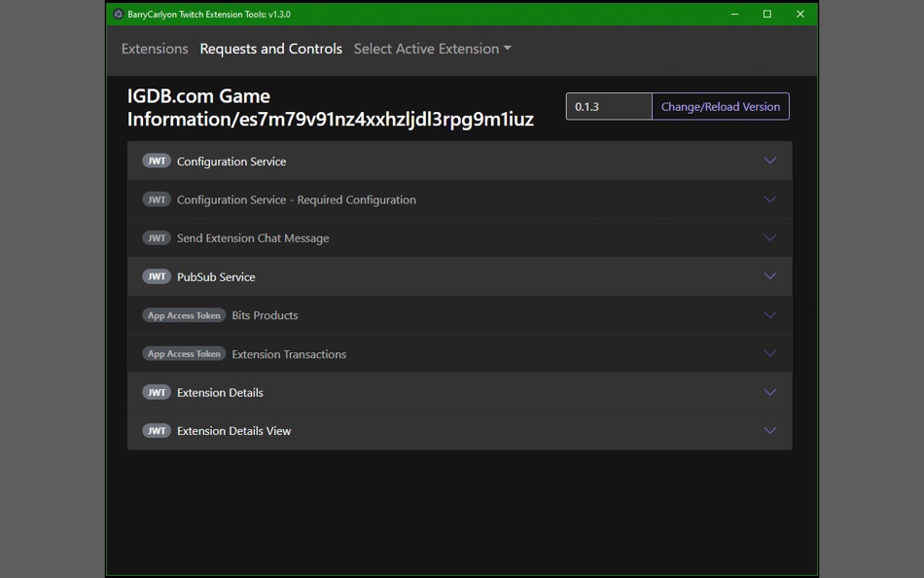924x578 pixels.
Task: Expand Send Extension Chat Message chevron
Action: 769,237
